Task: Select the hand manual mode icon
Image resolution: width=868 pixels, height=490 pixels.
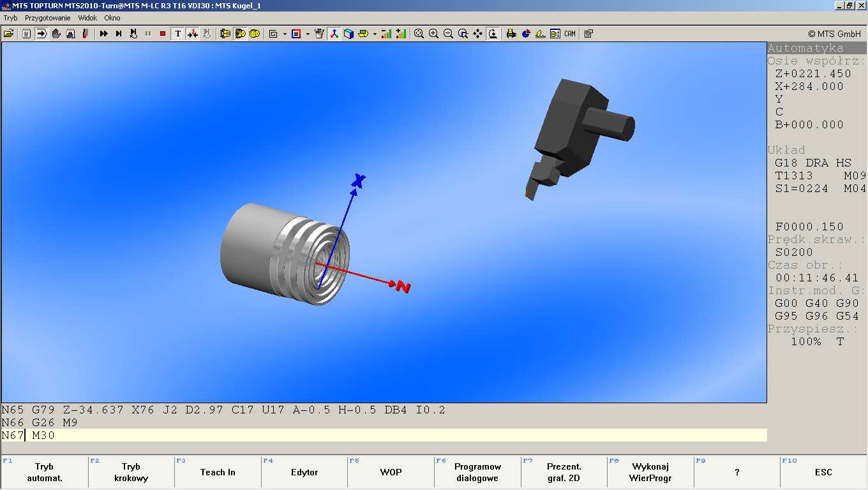Action: click(x=56, y=34)
